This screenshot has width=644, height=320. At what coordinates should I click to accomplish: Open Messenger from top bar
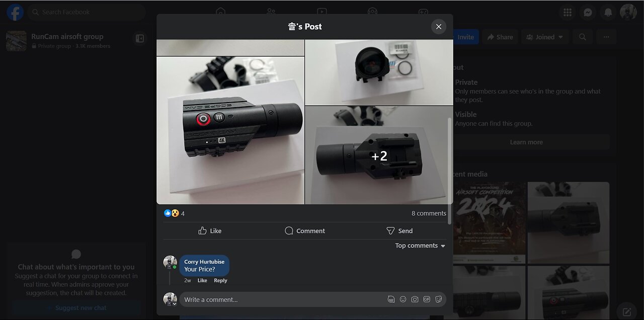(588, 12)
